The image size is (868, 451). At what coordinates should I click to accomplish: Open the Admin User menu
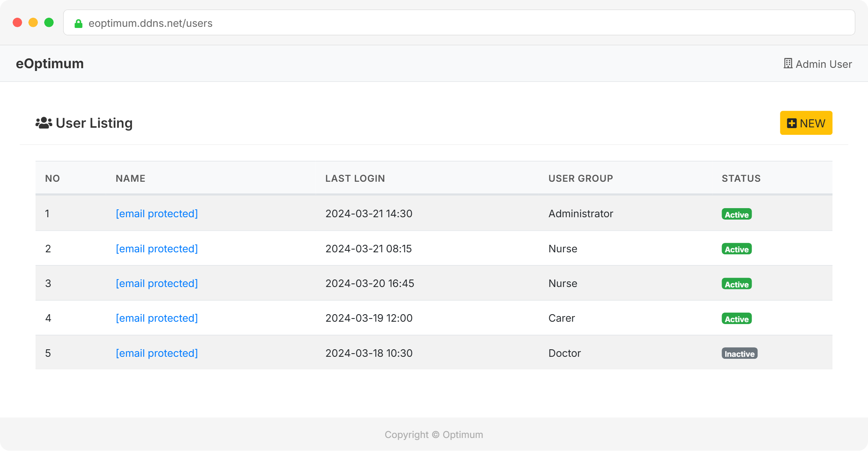pos(823,64)
